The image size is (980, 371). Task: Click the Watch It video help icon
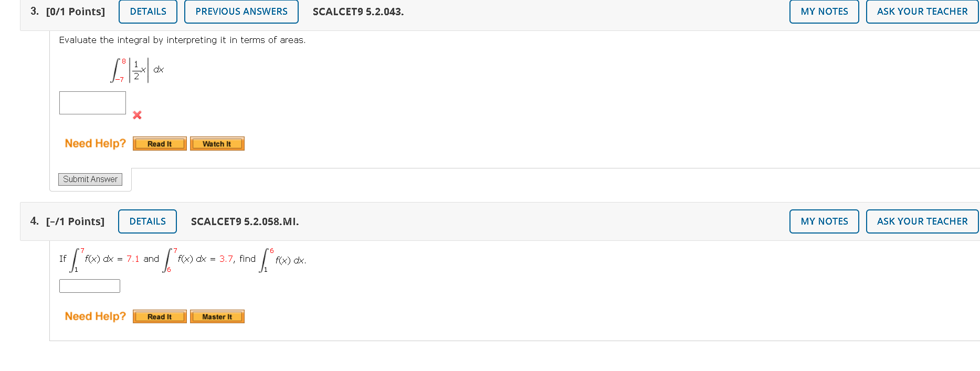(x=217, y=143)
